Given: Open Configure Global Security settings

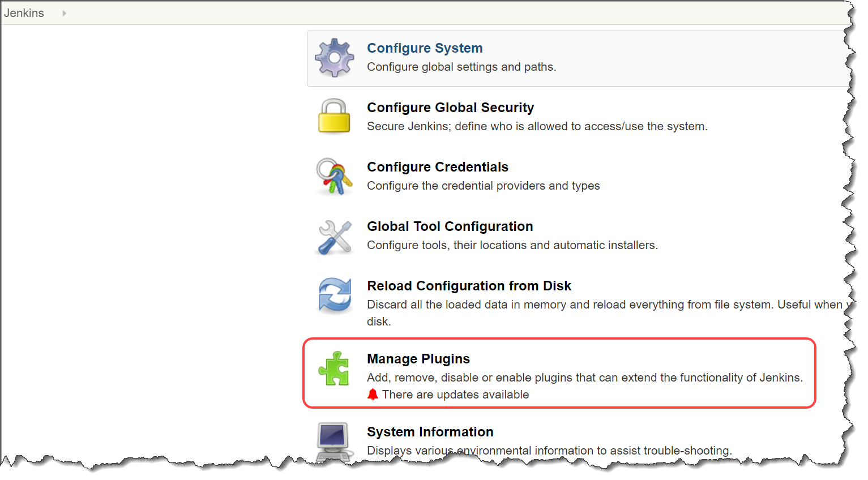Looking at the screenshot, I should coord(450,107).
